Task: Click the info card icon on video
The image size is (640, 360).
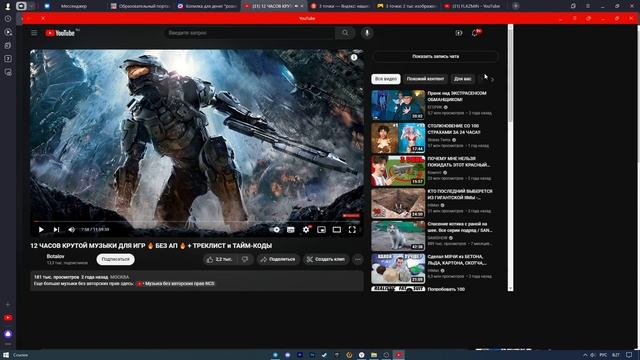Action: tap(354, 58)
